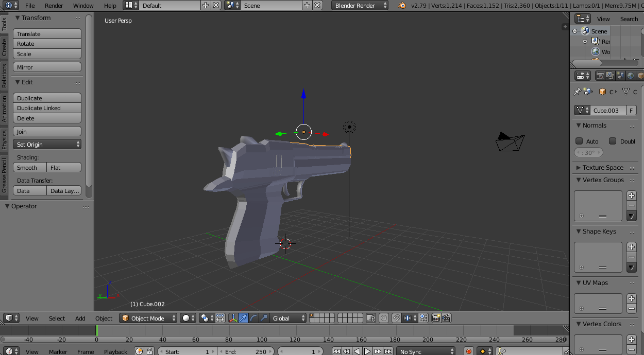Toggle manipulate center points only
644x355 pixels.
point(220,318)
